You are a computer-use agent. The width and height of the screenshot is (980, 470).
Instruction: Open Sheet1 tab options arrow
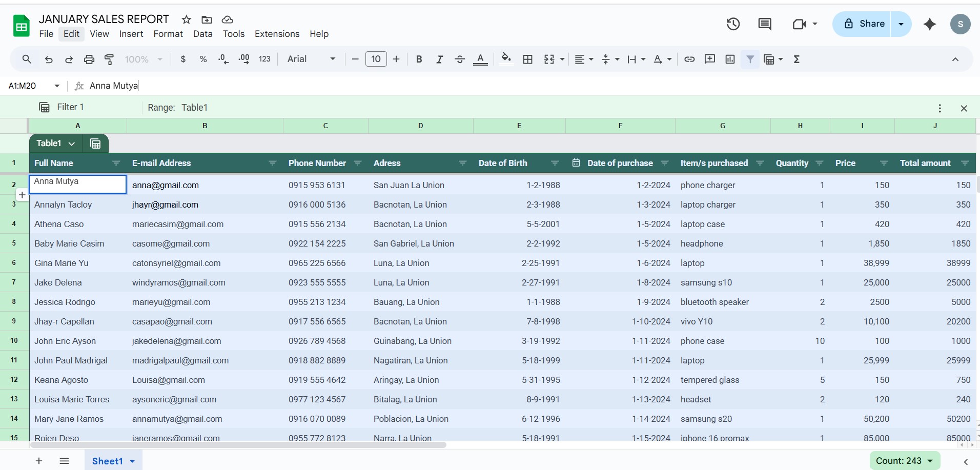coord(132,461)
